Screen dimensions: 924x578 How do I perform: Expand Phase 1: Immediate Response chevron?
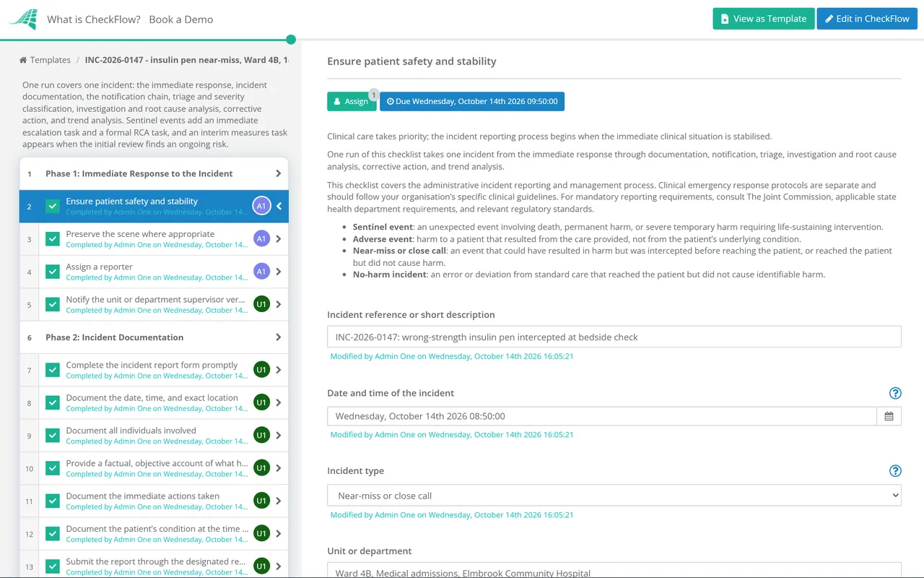pyautogui.click(x=279, y=173)
